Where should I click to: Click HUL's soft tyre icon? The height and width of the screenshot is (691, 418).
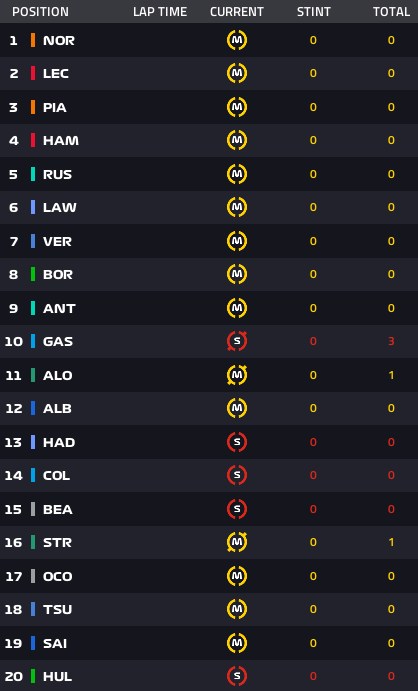237,676
